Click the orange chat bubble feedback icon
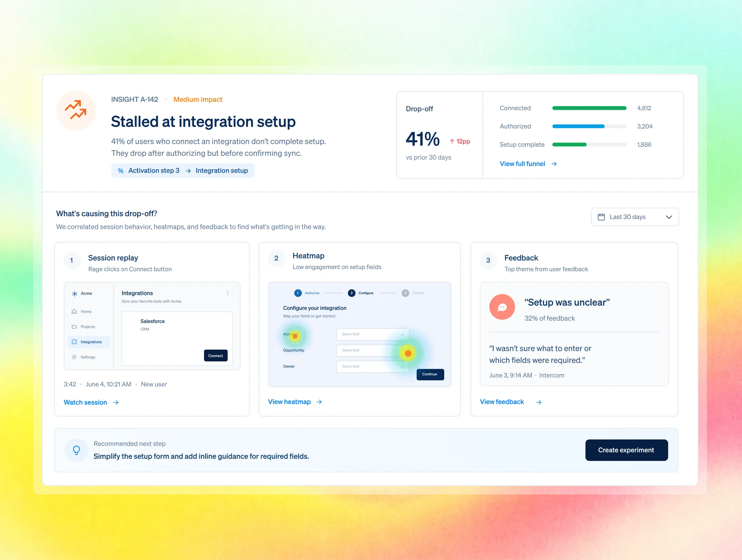Screen dimensions: 742x560 point(502,307)
